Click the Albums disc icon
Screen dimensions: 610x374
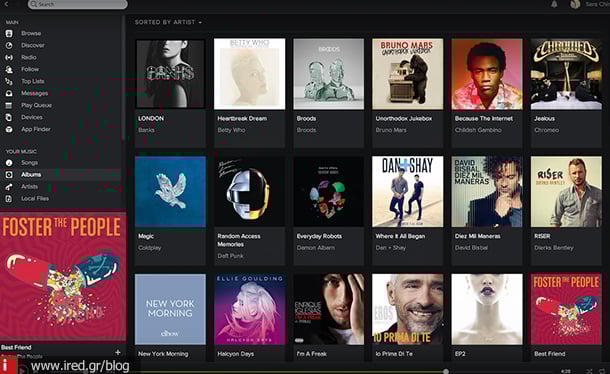point(9,175)
